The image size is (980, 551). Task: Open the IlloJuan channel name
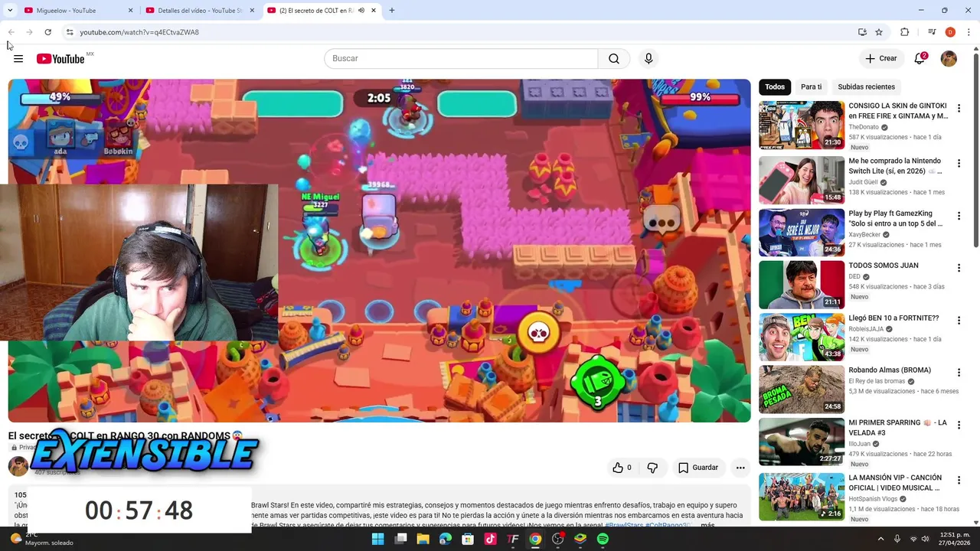pos(861,444)
